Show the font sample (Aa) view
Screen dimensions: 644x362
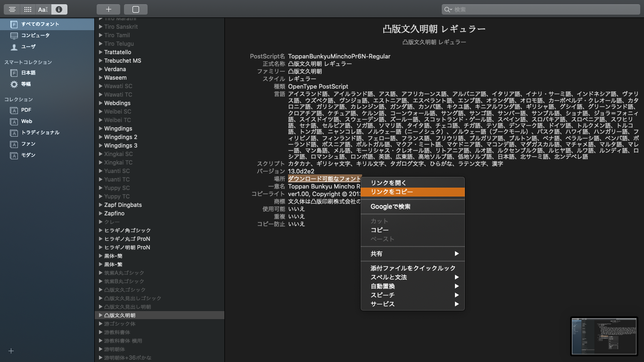point(43,9)
